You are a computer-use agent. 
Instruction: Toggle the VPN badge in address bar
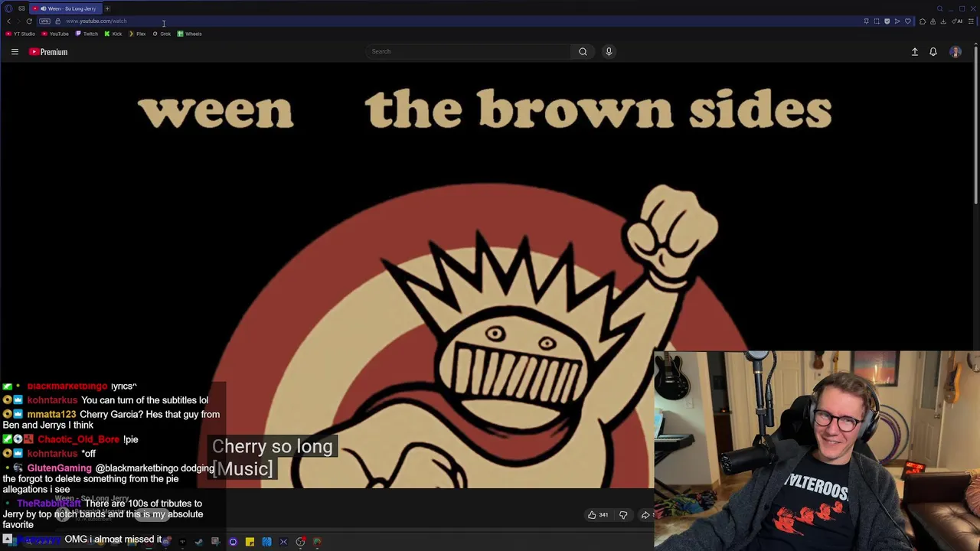click(44, 21)
